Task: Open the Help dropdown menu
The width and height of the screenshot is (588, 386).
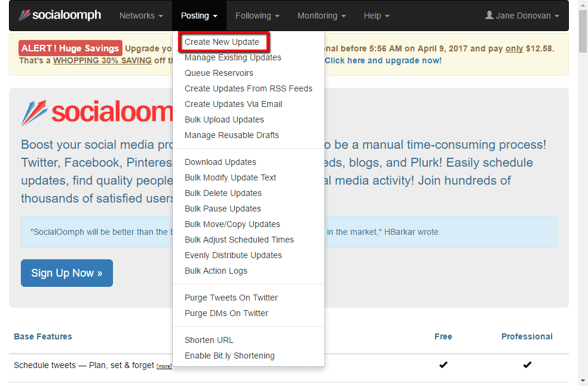Action: pos(376,16)
